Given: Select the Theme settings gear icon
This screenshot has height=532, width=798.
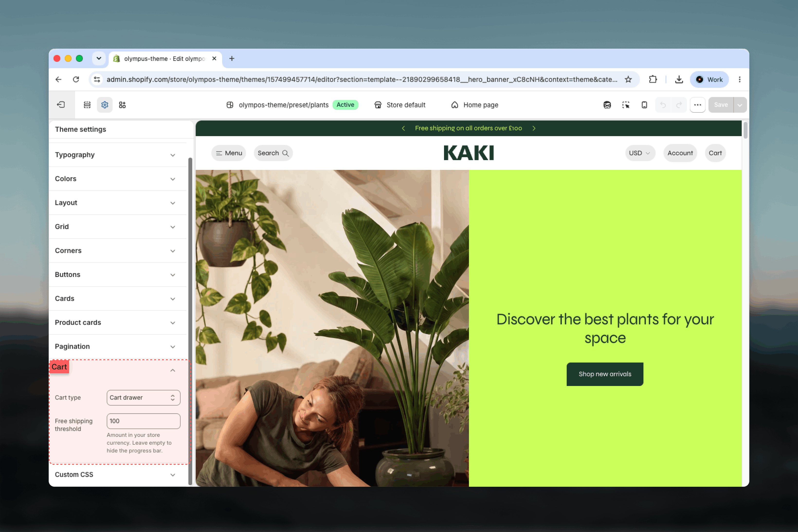Looking at the screenshot, I should (x=105, y=105).
